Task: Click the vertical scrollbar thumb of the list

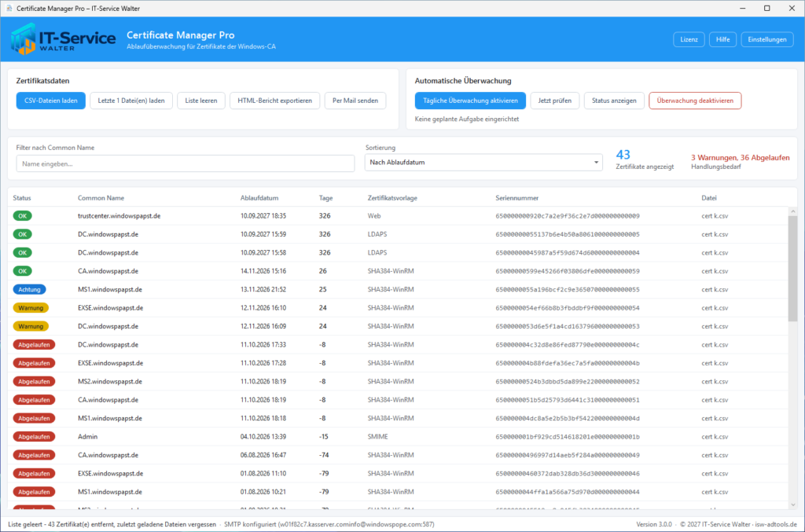Action: (x=792, y=269)
